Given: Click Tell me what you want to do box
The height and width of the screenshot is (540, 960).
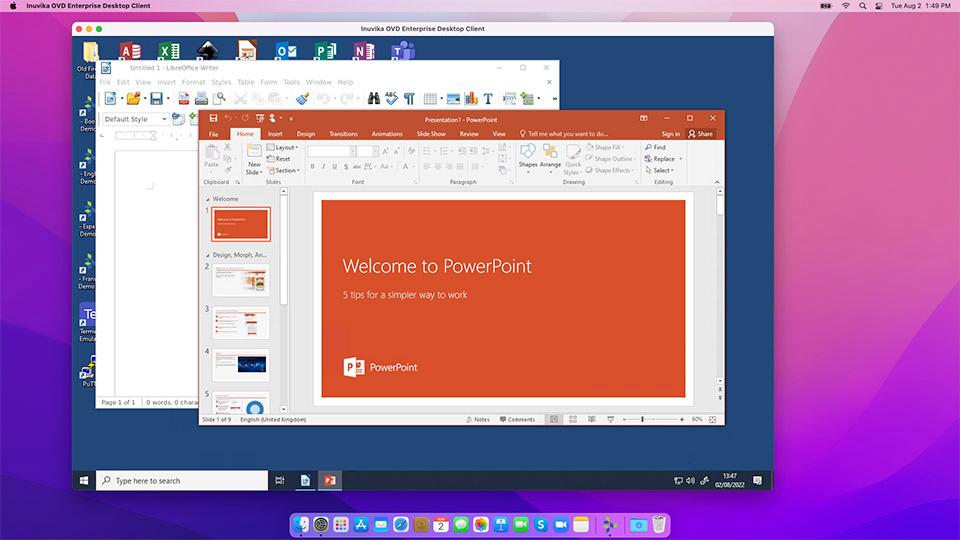Looking at the screenshot, I should pyautogui.click(x=564, y=133).
